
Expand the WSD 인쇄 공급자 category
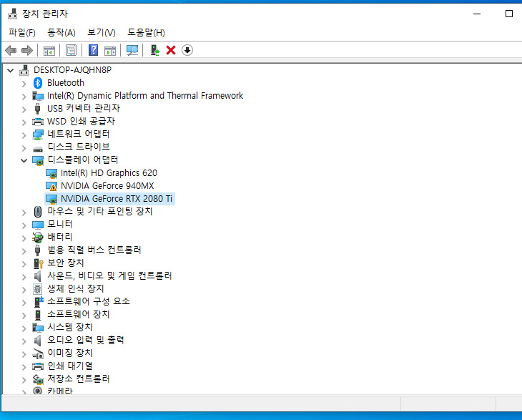point(24,122)
